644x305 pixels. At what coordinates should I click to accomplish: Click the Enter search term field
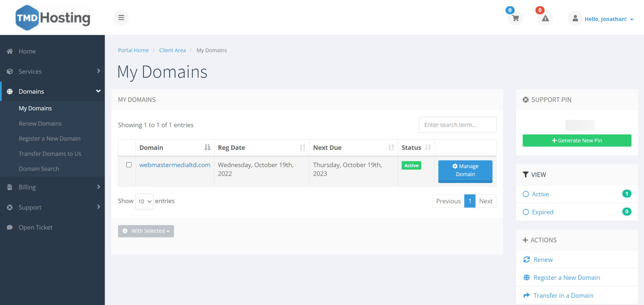click(457, 125)
